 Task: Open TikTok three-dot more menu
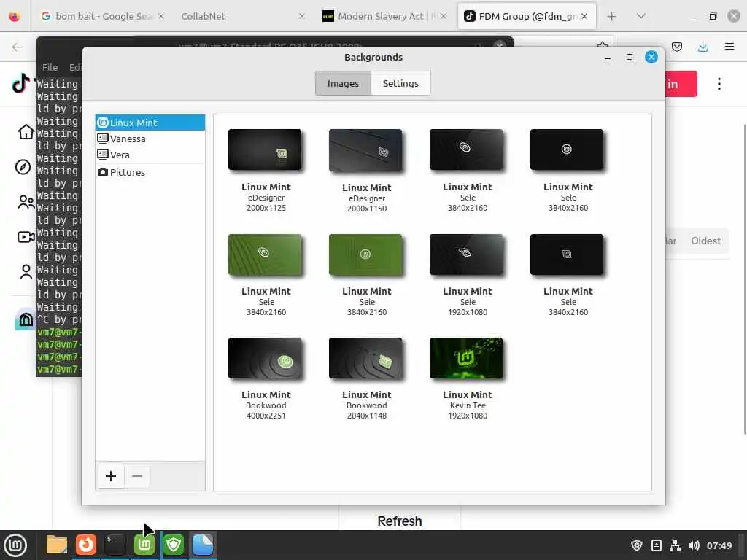719,84
